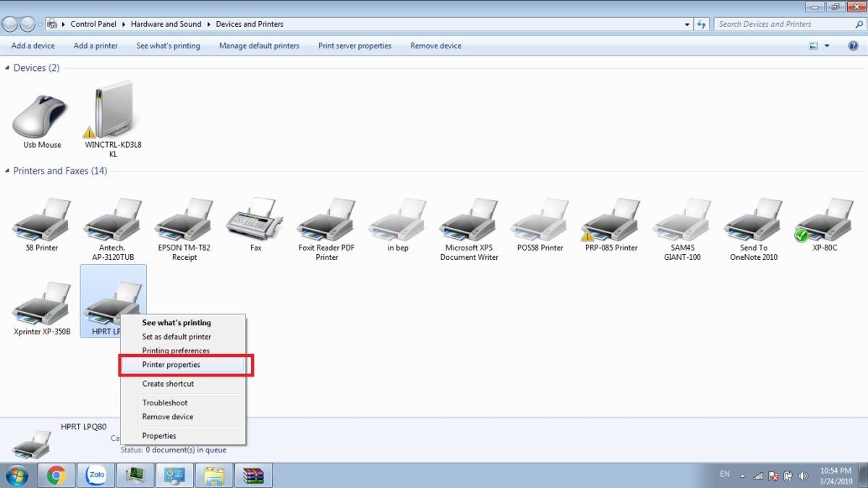Select Microsoft XPS Document Writer
The width and height of the screenshot is (868, 488).
469,219
